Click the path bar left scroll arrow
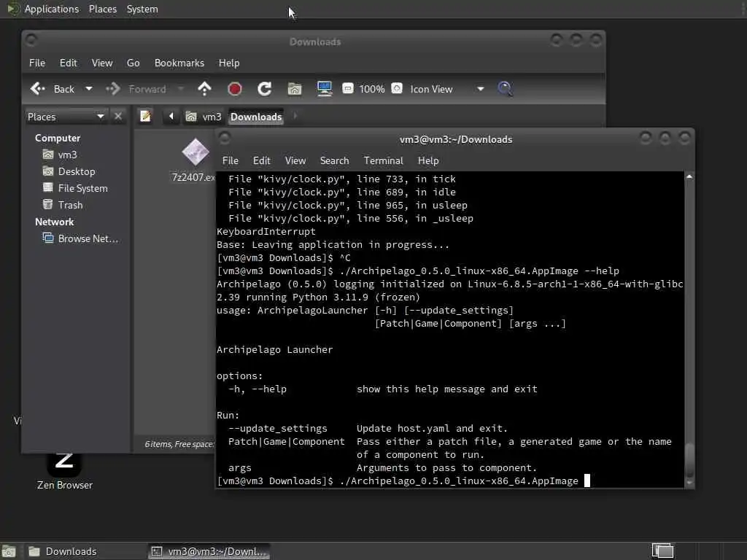Screen dimensions: 747x560 point(171,116)
